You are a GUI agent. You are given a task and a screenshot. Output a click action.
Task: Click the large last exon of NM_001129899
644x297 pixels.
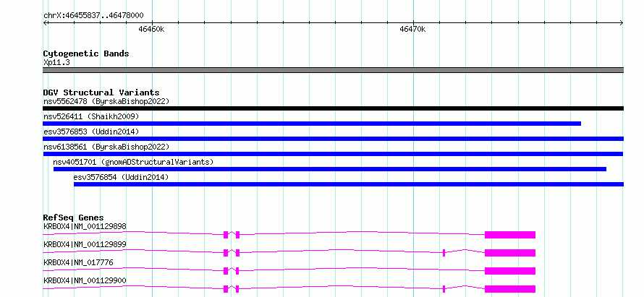510,253
